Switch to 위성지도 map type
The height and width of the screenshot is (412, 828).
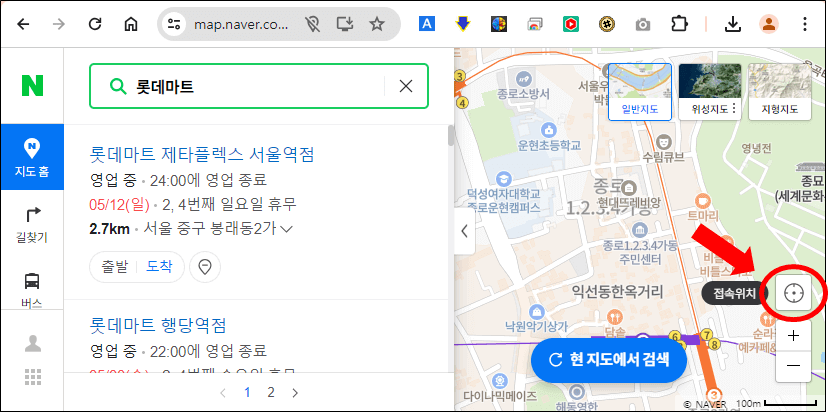tap(710, 92)
